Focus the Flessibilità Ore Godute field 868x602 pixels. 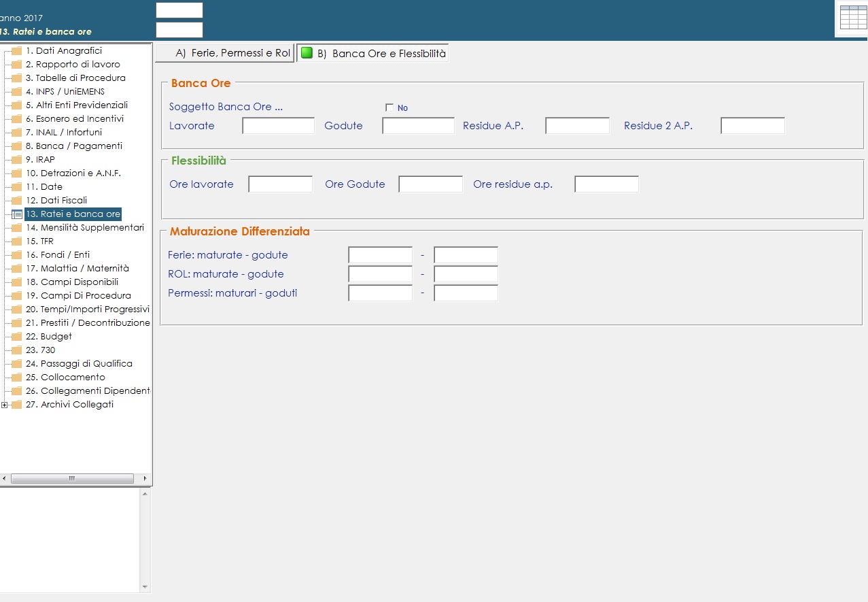(x=430, y=184)
